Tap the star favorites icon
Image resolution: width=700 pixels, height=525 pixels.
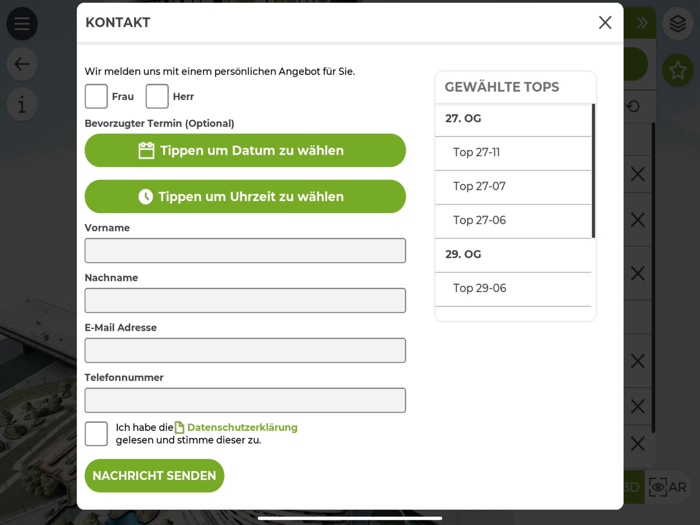point(678,70)
